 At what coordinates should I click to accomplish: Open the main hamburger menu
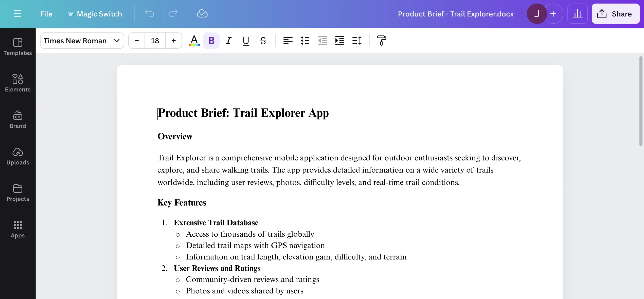[x=17, y=14]
